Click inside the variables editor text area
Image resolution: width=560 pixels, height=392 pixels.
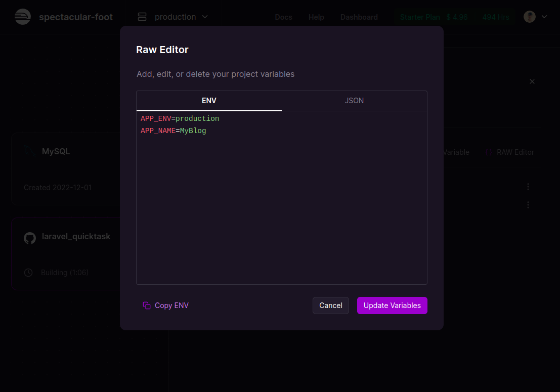point(281,197)
